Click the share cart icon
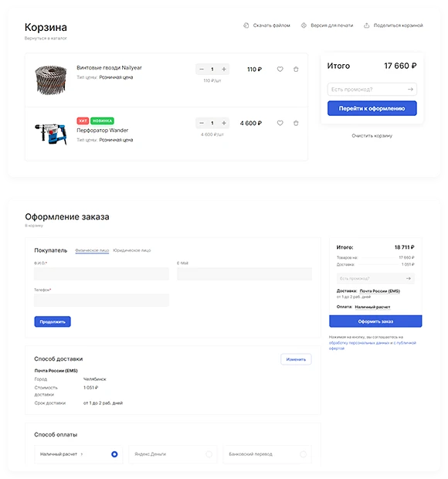 (x=367, y=25)
